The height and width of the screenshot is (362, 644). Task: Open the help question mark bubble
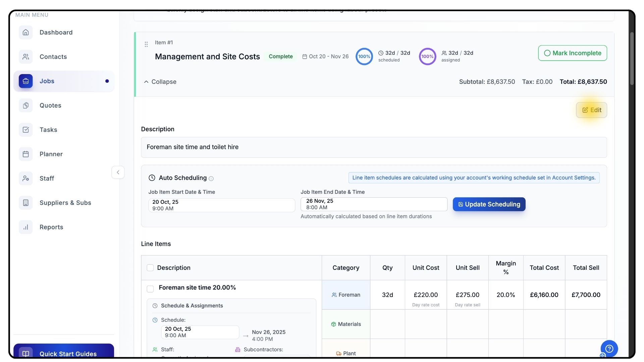[609, 349]
